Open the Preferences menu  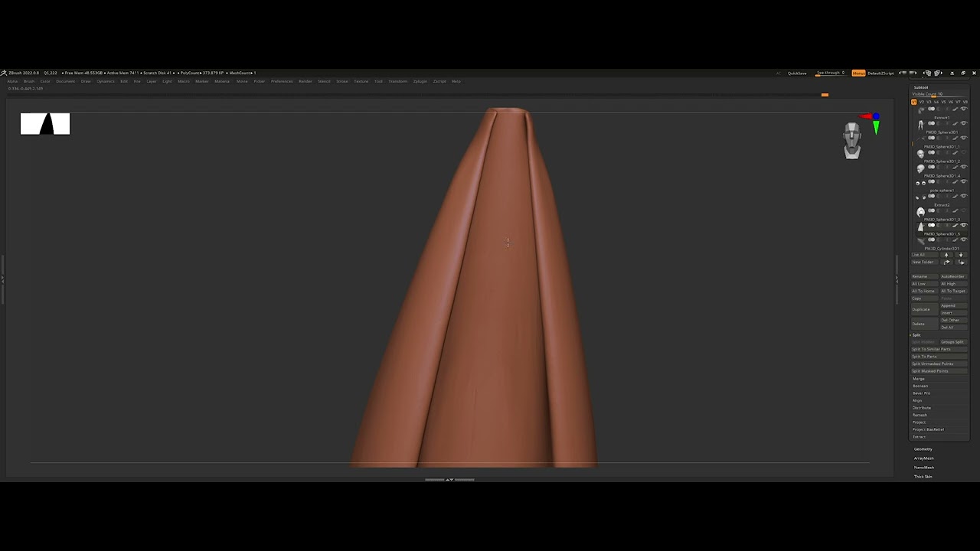[x=282, y=81]
